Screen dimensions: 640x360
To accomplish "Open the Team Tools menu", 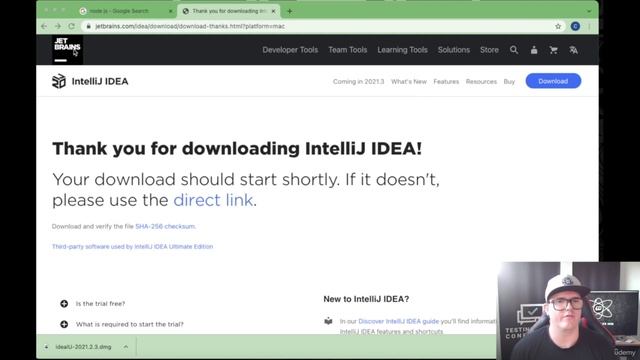I will click(x=348, y=50).
